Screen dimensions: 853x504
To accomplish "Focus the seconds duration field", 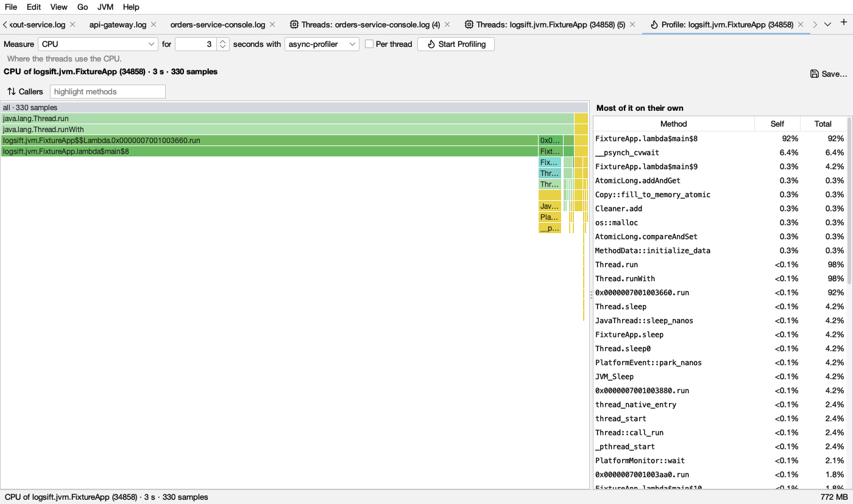I will 196,44.
